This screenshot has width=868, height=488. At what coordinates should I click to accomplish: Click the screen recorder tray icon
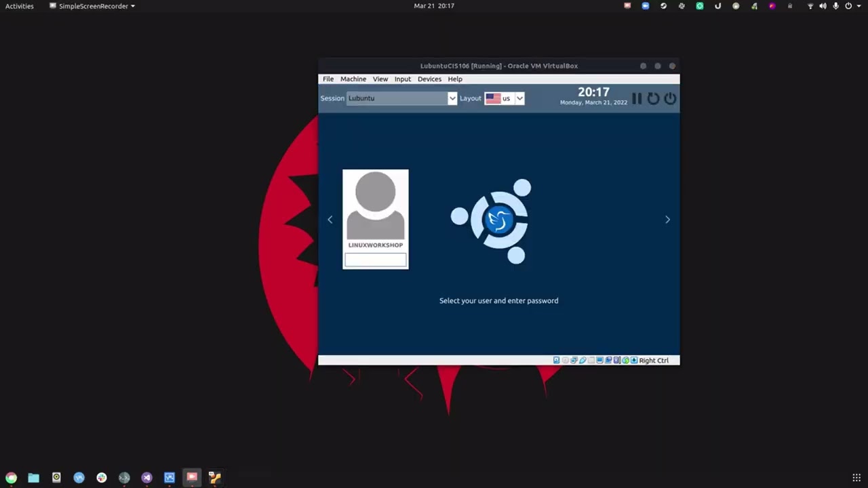coord(627,6)
